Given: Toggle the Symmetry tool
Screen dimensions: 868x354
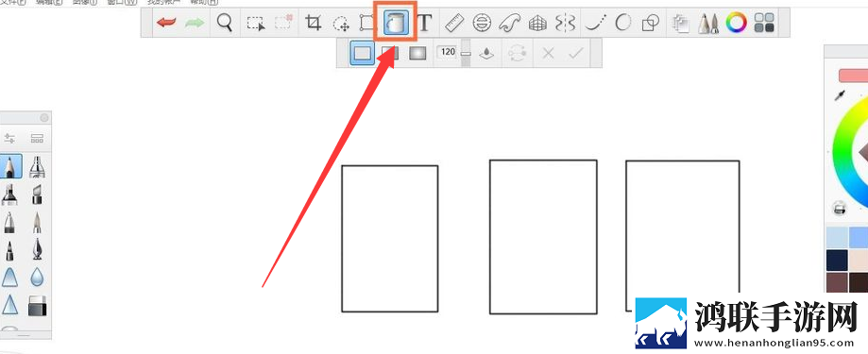Looking at the screenshot, I should tap(565, 23).
